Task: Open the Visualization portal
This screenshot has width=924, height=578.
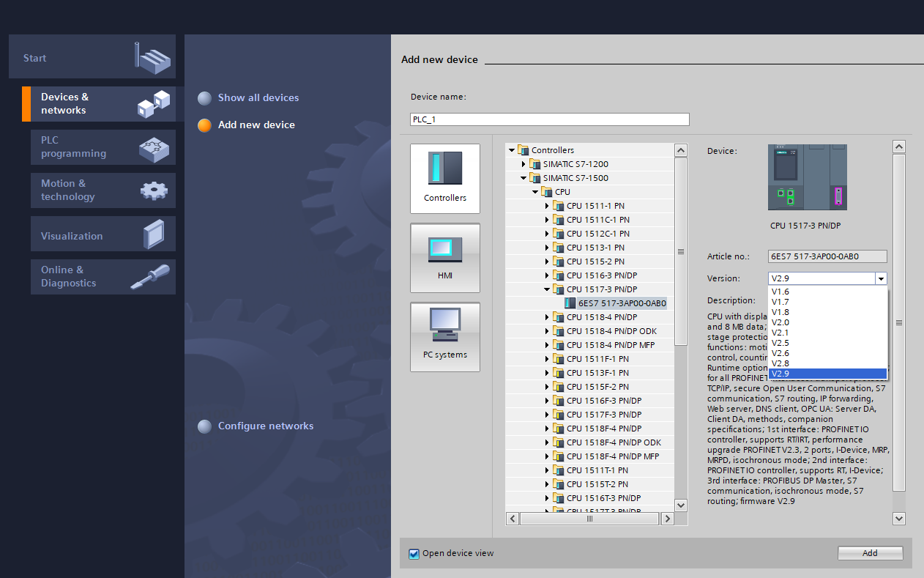Action: pos(103,234)
